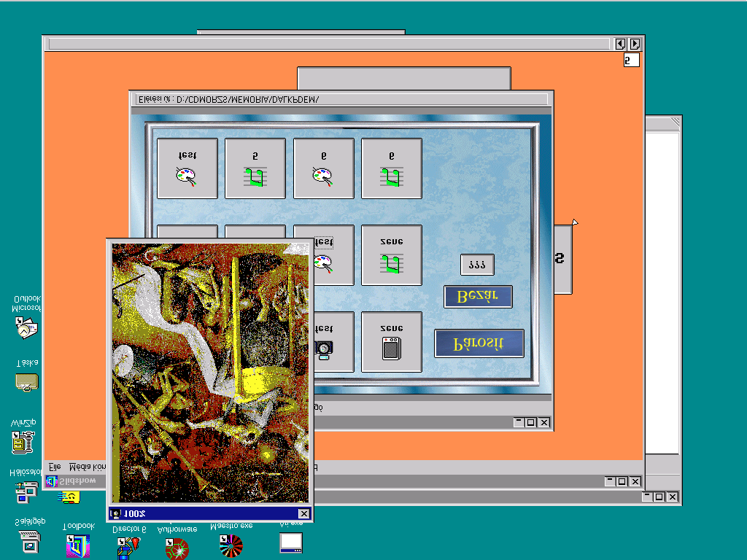Choose the music note tile ending the top row
The height and width of the screenshot is (560, 747).
(392, 168)
